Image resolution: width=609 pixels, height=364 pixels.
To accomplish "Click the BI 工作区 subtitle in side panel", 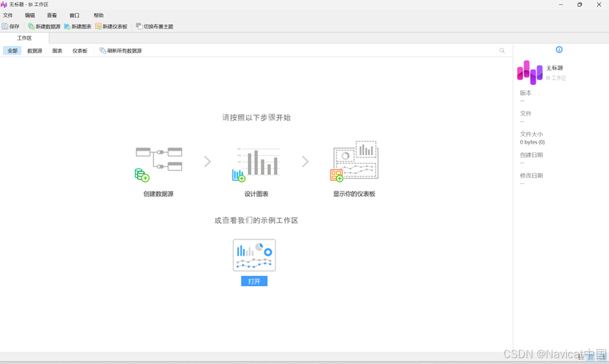I will [x=556, y=78].
